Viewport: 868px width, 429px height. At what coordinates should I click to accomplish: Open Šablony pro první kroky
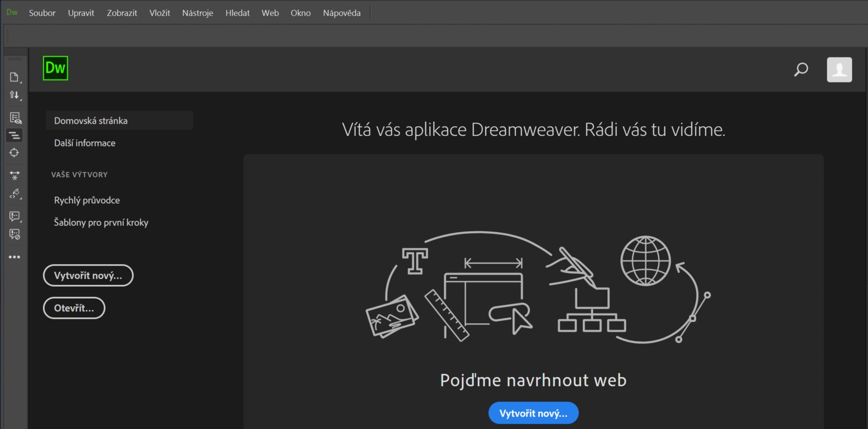pos(101,222)
